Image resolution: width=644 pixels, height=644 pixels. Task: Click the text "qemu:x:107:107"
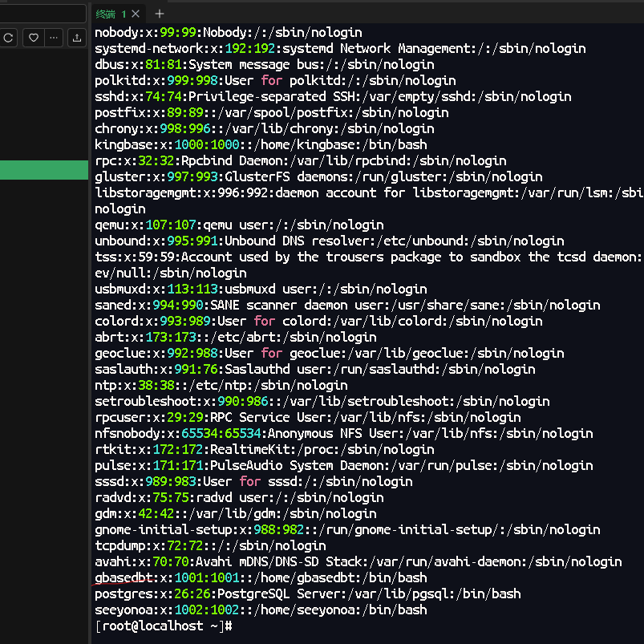click(145, 225)
